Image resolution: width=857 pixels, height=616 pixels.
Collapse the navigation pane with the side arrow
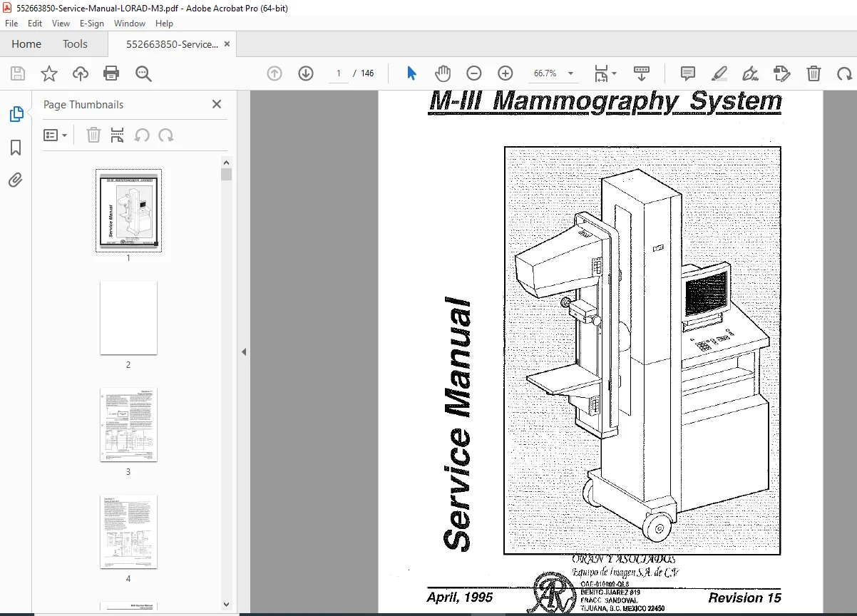coord(244,351)
